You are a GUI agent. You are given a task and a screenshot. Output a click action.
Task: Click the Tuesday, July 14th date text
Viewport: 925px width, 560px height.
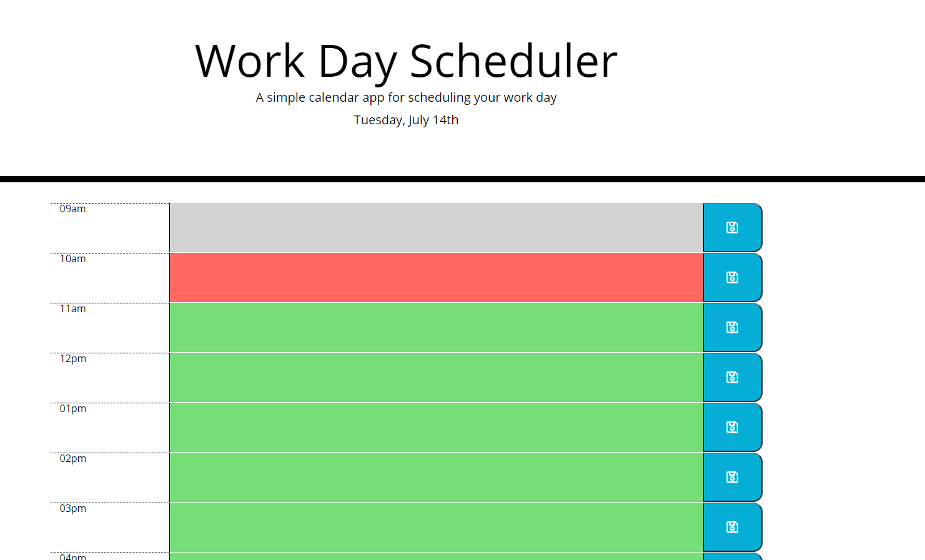[x=406, y=120]
